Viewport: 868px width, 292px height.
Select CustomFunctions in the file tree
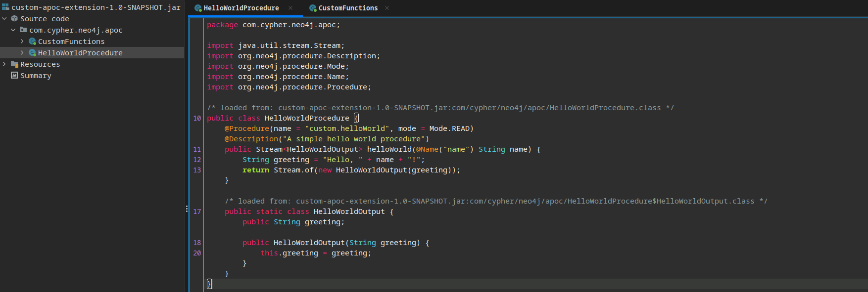coord(71,42)
